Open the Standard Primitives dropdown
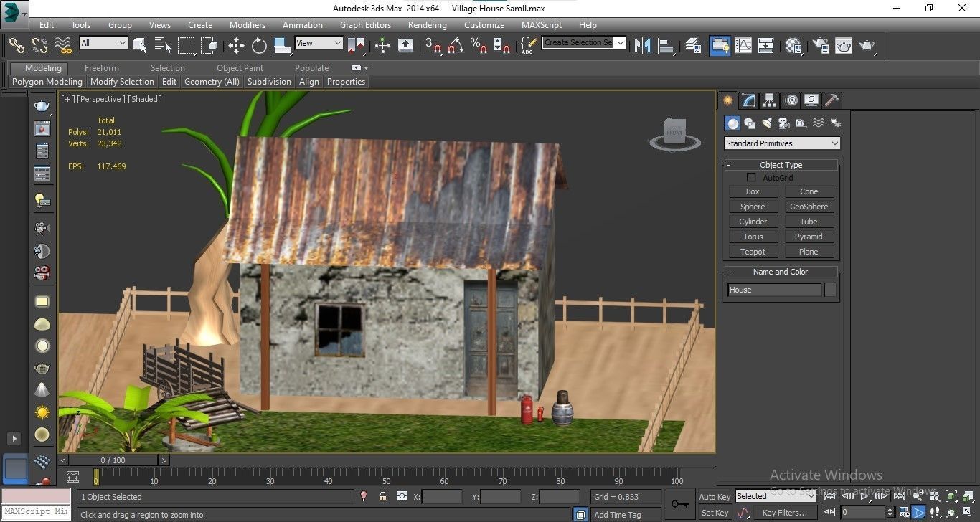980x522 pixels. click(782, 143)
